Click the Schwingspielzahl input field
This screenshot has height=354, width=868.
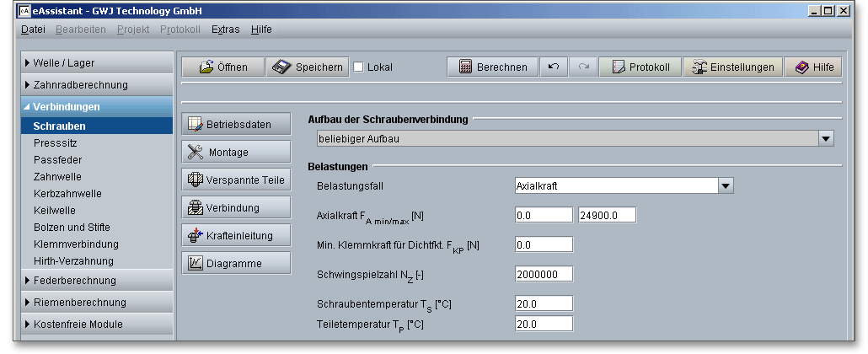pyautogui.click(x=544, y=274)
